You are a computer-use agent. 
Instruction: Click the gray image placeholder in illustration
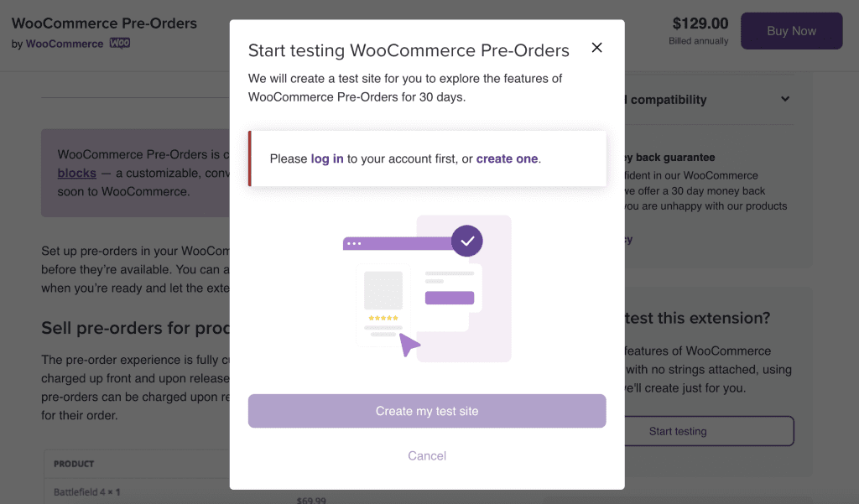click(x=383, y=290)
